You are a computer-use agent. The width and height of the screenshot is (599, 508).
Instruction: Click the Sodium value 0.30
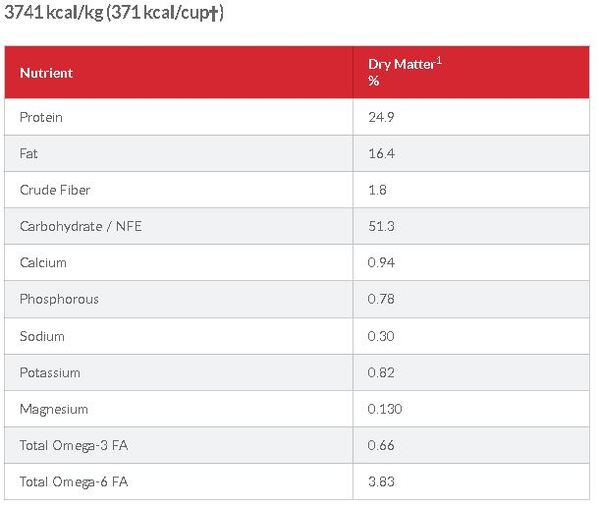coord(381,336)
